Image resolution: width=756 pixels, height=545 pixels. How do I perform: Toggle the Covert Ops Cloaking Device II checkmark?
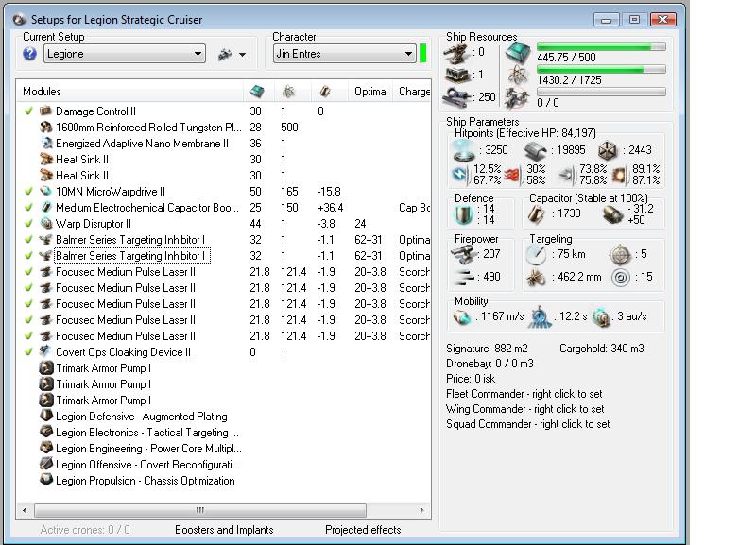tap(28, 351)
